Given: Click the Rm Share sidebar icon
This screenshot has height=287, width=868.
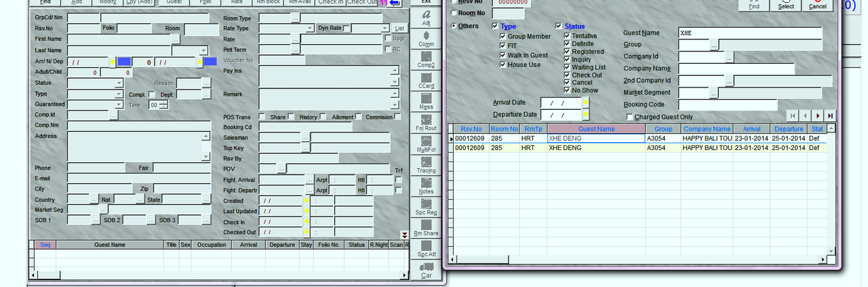Looking at the screenshot, I should [x=426, y=227].
